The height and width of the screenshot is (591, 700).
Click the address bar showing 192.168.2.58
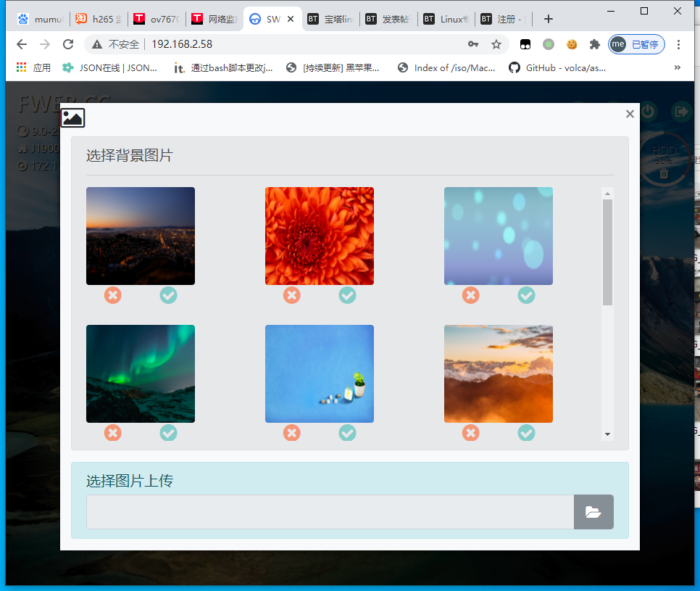(182, 44)
